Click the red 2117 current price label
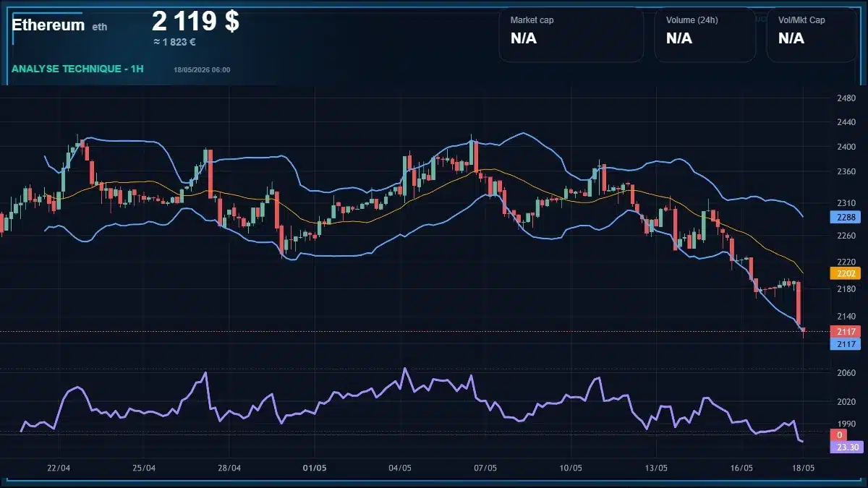868x488 pixels. click(x=845, y=331)
